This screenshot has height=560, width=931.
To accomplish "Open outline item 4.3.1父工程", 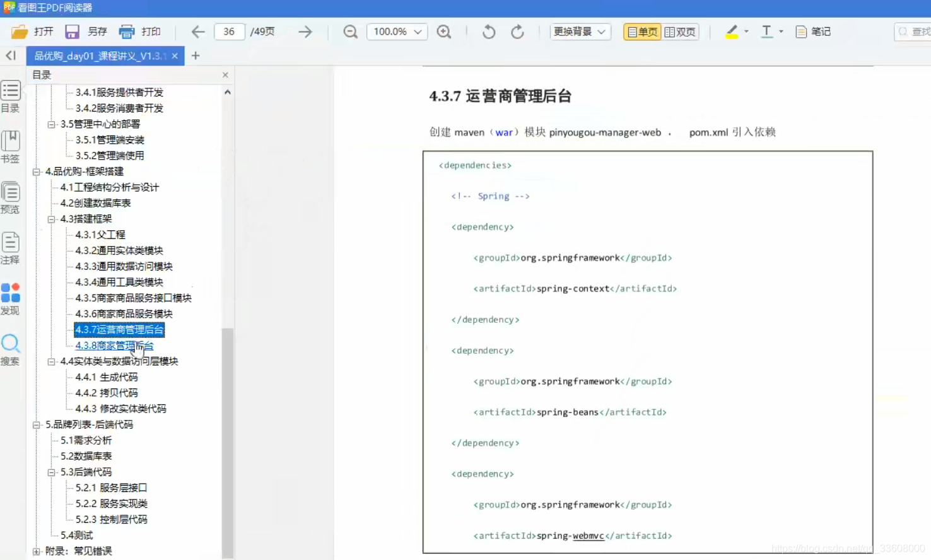I will 100,235.
